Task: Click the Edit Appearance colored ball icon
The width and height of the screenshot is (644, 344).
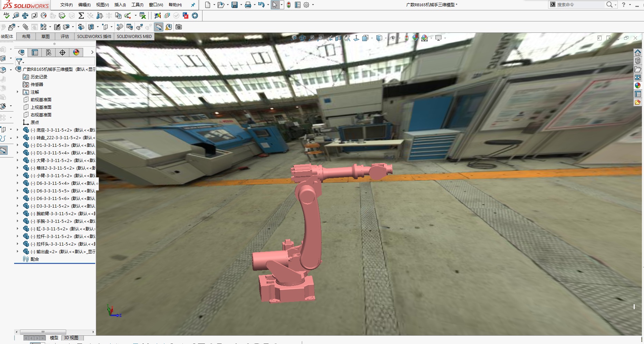Action: pyautogui.click(x=415, y=38)
